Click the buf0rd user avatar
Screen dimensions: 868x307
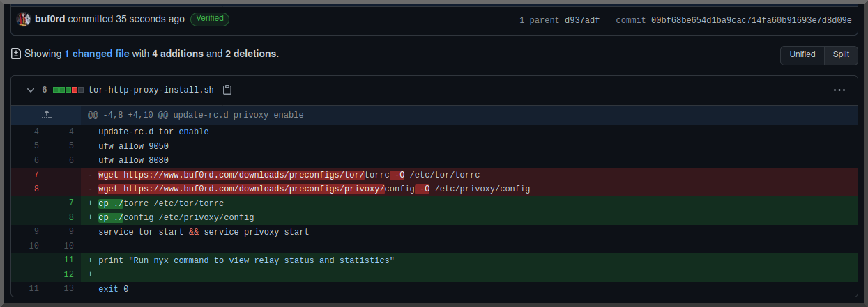[x=23, y=19]
